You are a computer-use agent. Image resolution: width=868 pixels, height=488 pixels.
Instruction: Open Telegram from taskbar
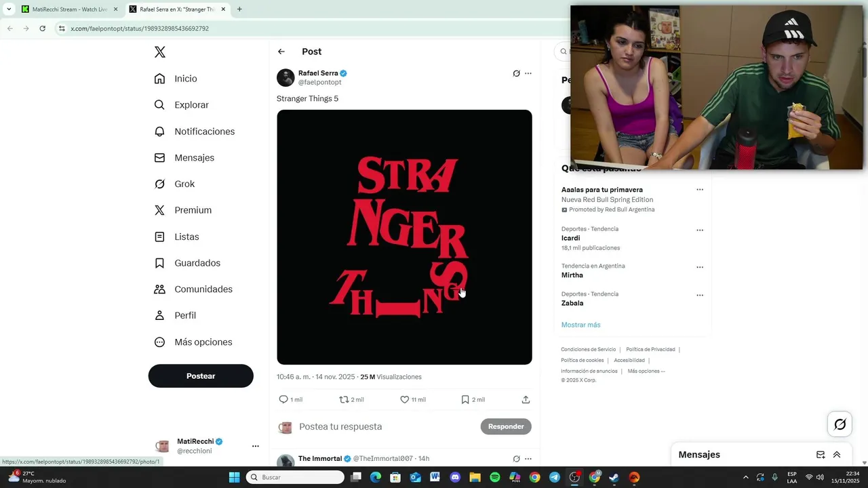(x=554, y=477)
